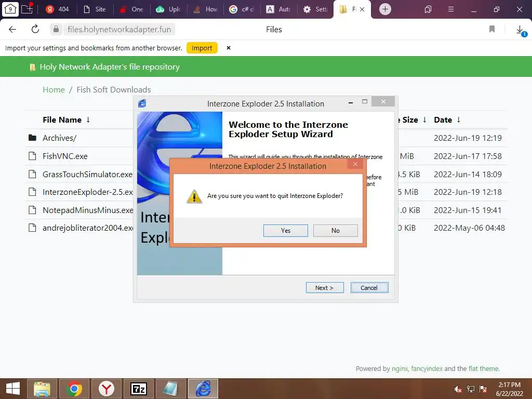Switch to the Google c# tab
The image size is (532, 399).
click(x=243, y=9)
